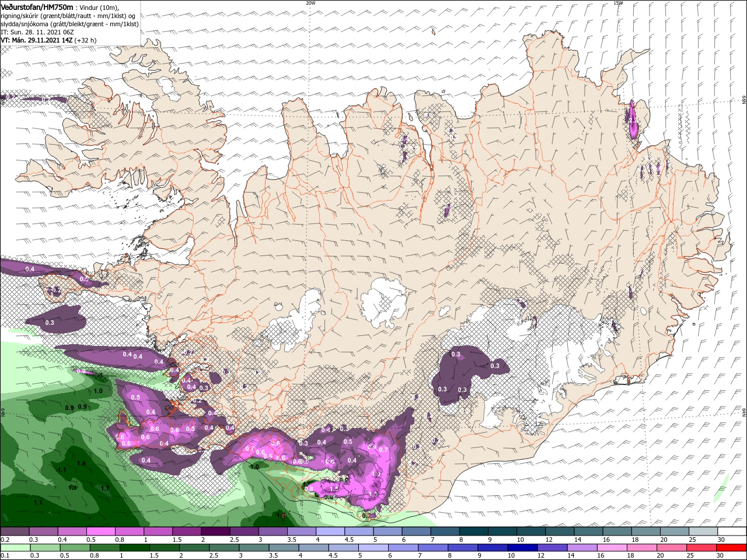747x560 pixels.
Task: Select upper legend row white swatch labeled 30
Action: coord(732,531)
